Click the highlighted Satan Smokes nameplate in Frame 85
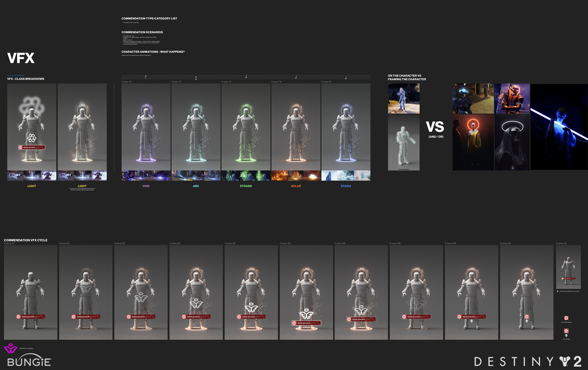The image size is (588, 370). click(306, 323)
